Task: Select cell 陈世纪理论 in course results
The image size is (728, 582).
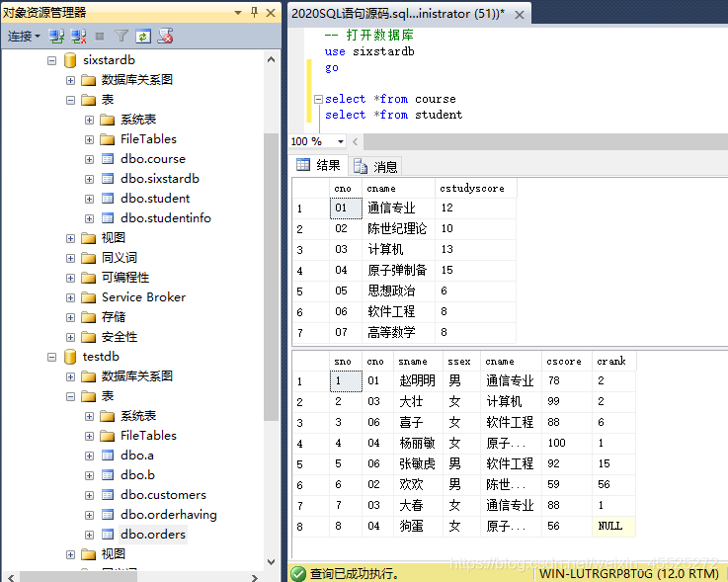Action: pyautogui.click(x=398, y=229)
